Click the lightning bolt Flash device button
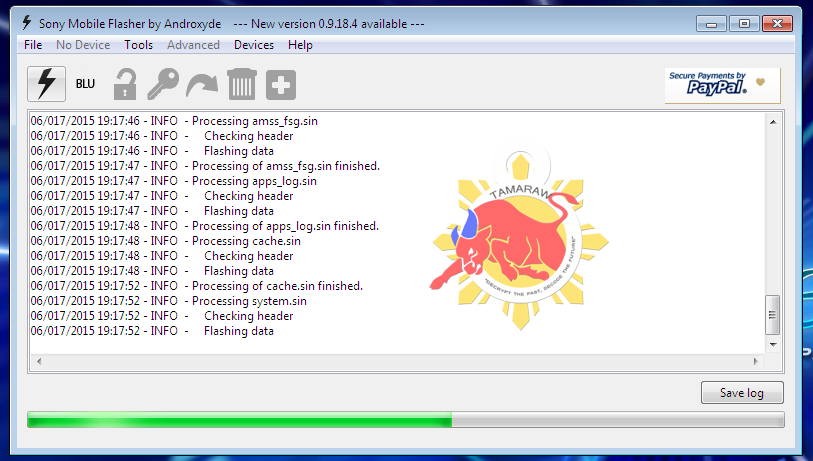Image resolution: width=813 pixels, height=461 pixels. [x=46, y=84]
